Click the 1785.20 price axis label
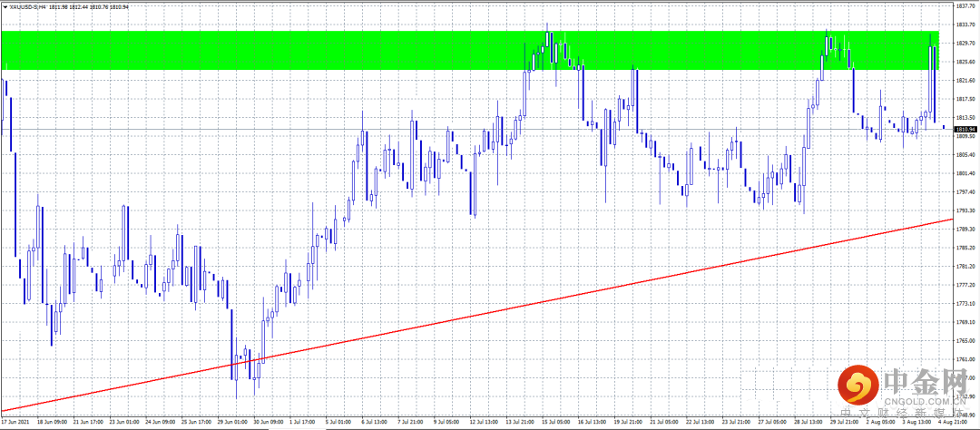Image resolution: width=980 pixels, height=430 pixels. point(966,248)
